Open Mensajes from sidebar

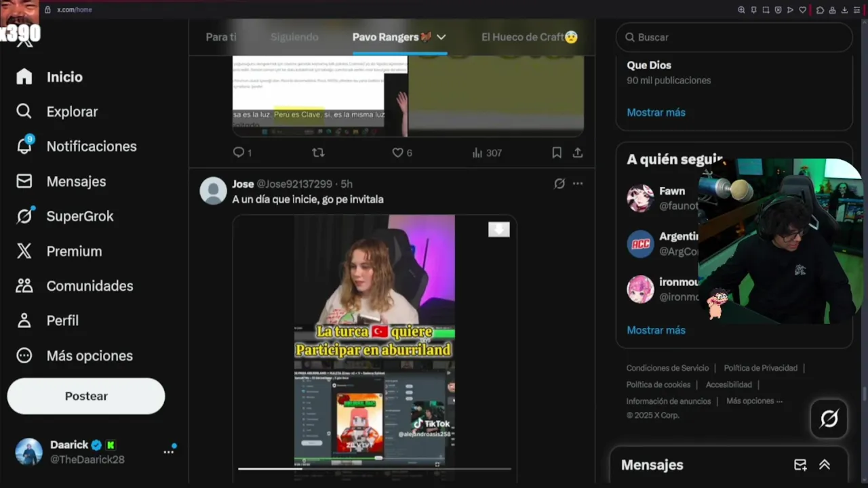pyautogui.click(x=61, y=182)
